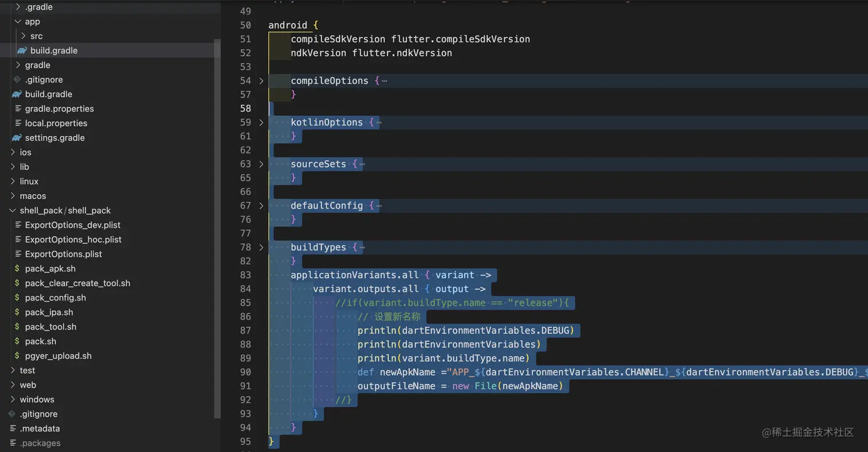Unfold compileOptions block using line 54 chevron

coord(261,81)
